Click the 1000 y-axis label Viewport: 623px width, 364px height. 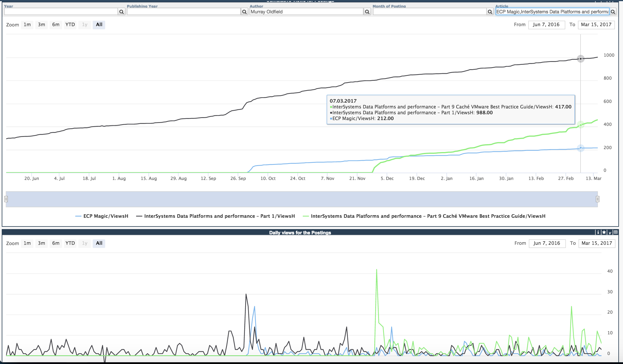point(609,55)
